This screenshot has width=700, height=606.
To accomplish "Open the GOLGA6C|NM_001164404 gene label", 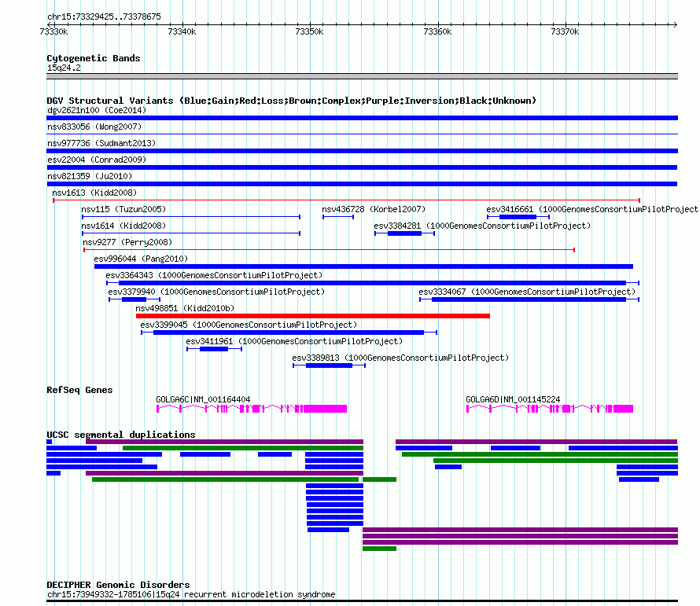I will tap(203, 399).
